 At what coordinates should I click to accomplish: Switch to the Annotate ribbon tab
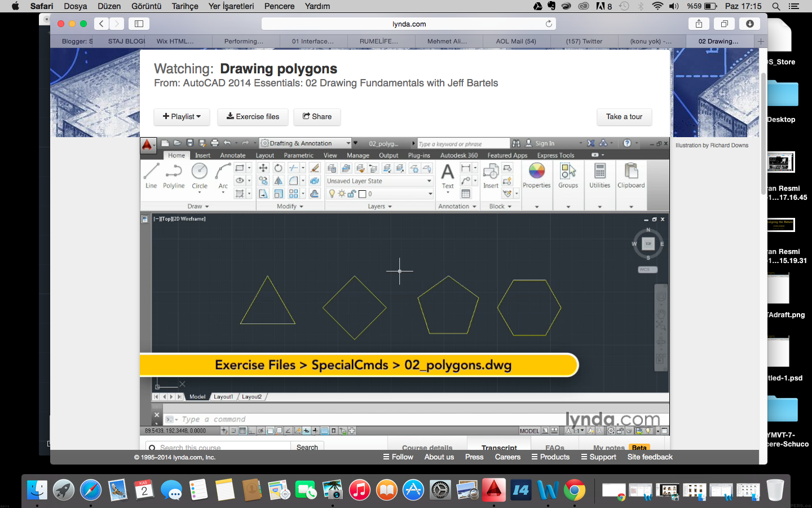(x=233, y=155)
